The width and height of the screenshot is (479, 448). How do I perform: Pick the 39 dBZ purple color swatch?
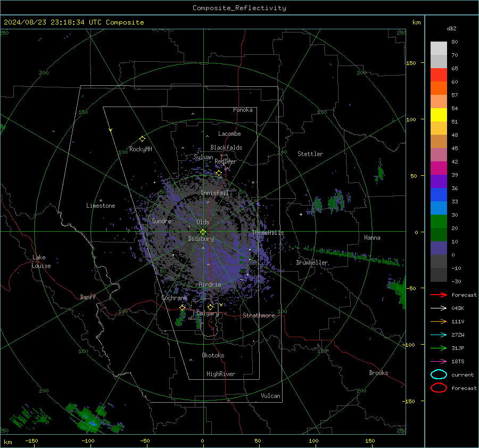[439, 181]
